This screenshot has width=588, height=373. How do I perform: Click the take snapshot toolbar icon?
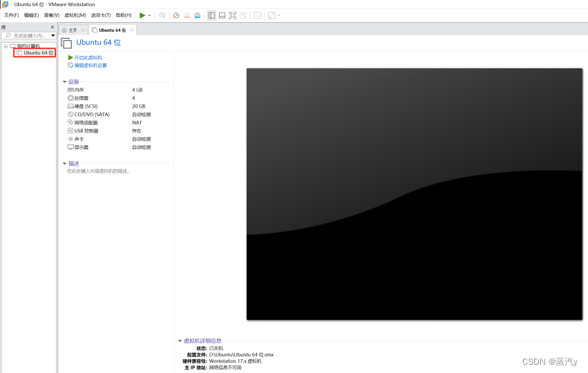click(176, 15)
